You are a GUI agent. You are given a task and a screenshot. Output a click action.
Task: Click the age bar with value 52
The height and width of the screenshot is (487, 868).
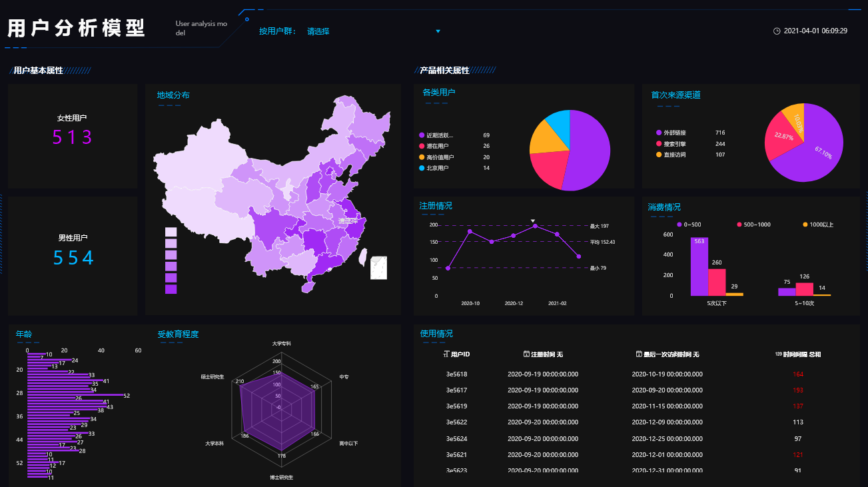point(75,396)
